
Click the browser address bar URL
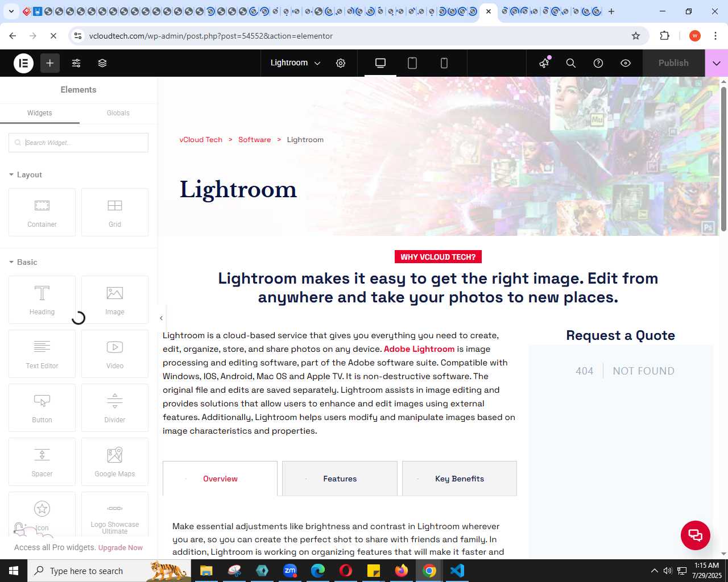click(211, 36)
